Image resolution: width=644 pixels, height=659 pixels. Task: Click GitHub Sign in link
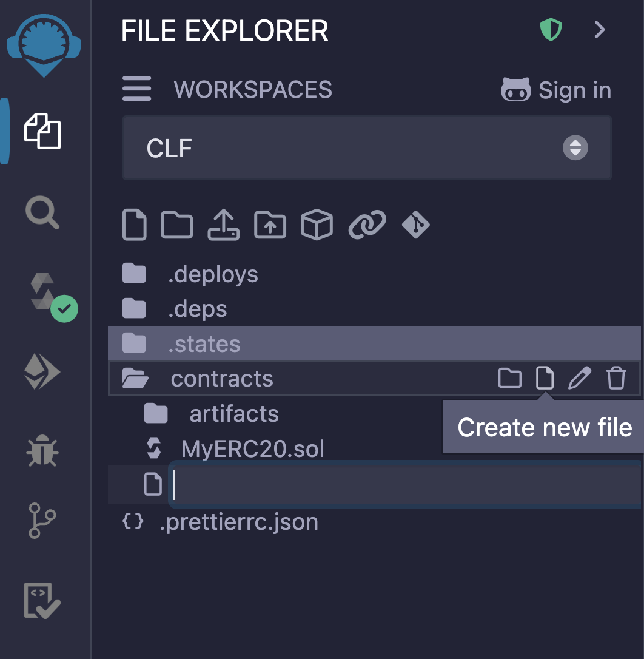[556, 90]
